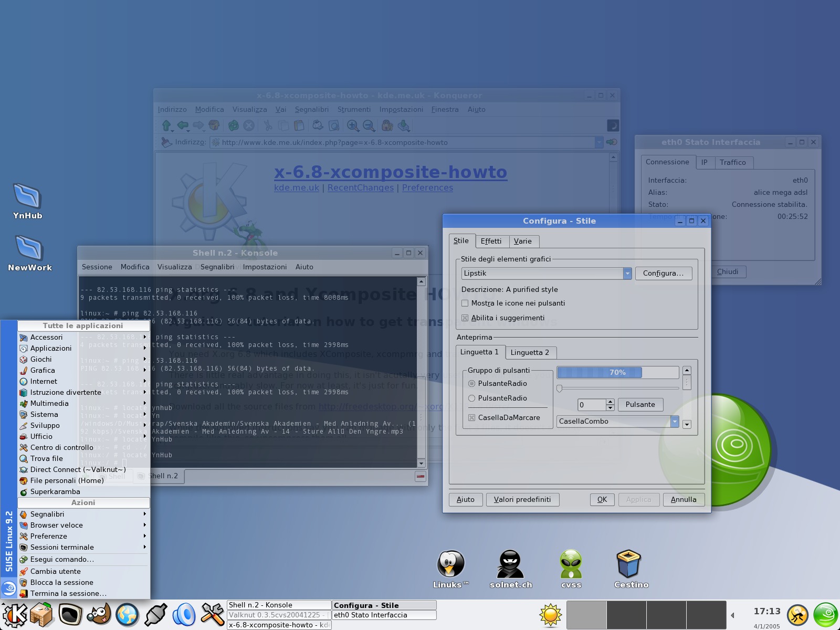Open the Linuks penguin desktop icon
Image resolution: width=840 pixels, height=630 pixels.
[450, 569]
